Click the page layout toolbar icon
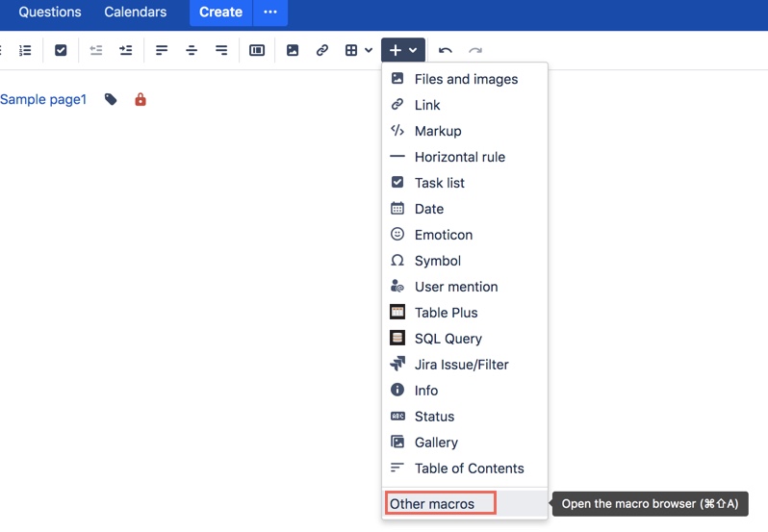 257,50
